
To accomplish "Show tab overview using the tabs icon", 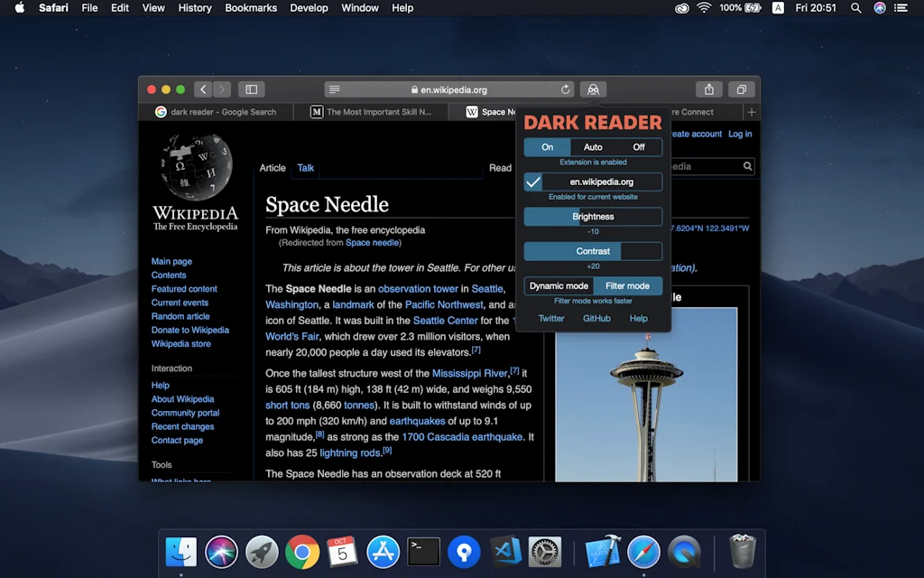I will tap(742, 89).
